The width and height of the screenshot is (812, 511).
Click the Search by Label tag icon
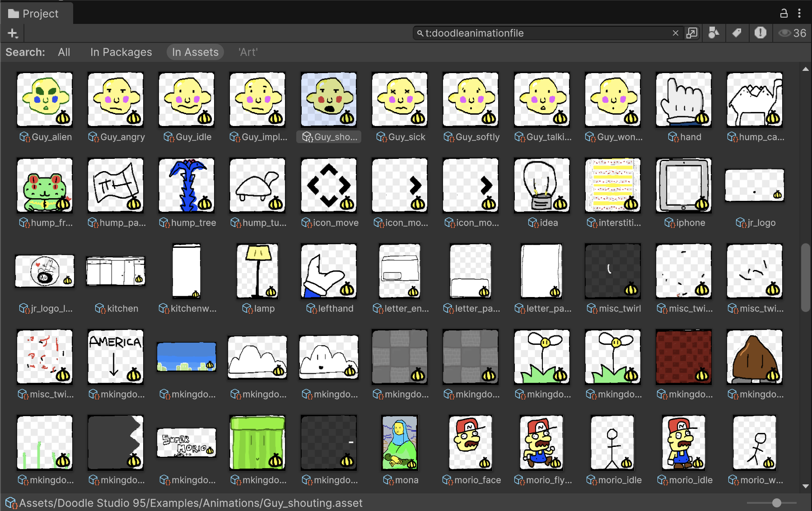pyautogui.click(x=737, y=33)
